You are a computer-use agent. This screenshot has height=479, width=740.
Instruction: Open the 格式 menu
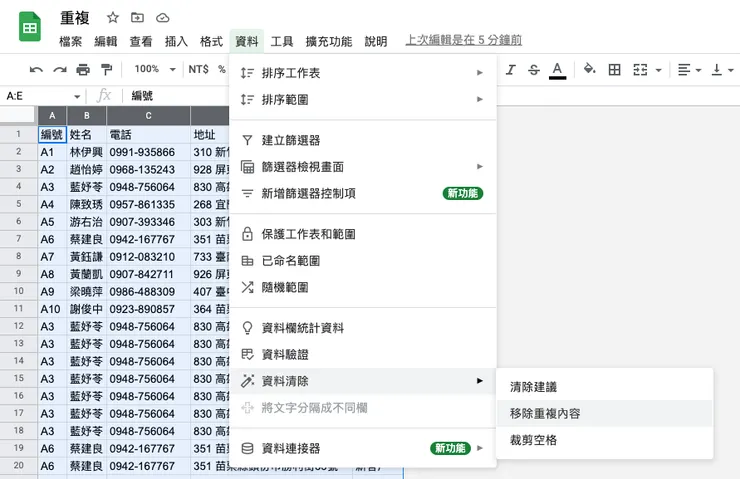point(211,42)
